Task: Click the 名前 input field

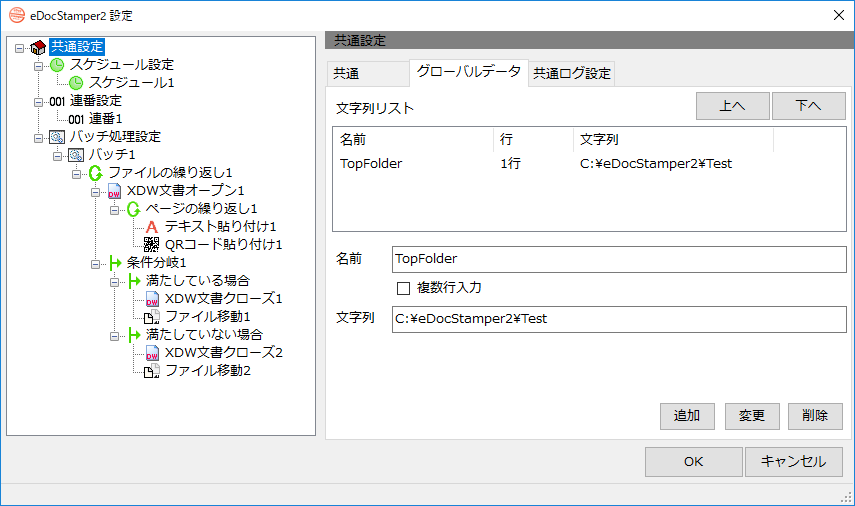Action: (619, 259)
